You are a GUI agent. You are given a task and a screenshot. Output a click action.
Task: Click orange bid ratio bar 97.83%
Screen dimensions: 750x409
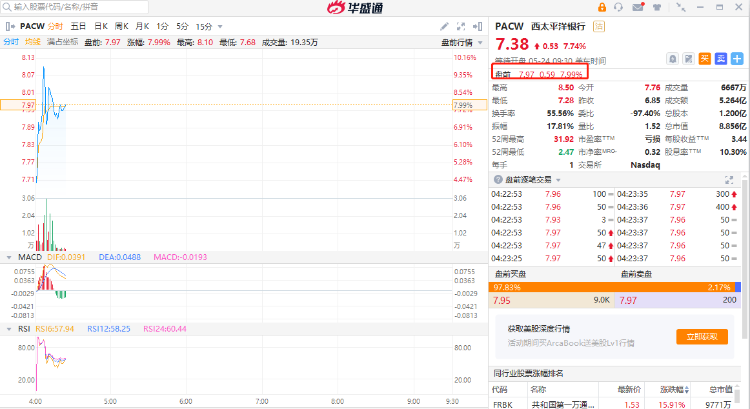pos(612,287)
